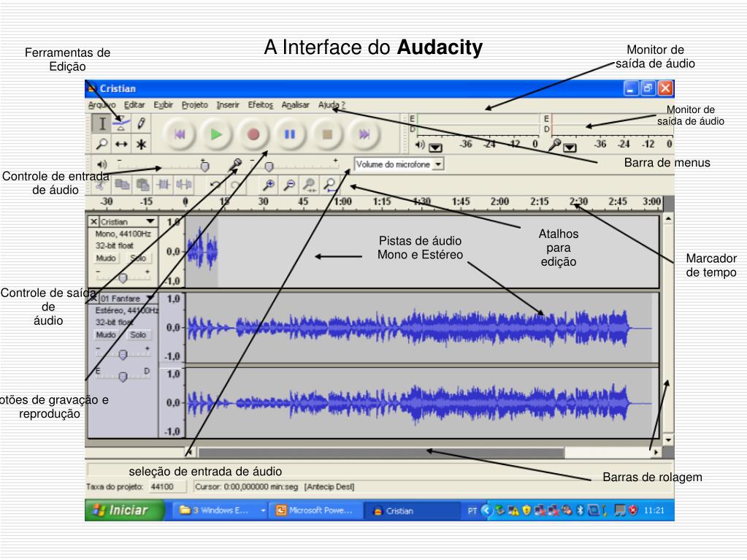The width and height of the screenshot is (747, 560).
Task: Skip to start of the project
Action: click(x=180, y=135)
